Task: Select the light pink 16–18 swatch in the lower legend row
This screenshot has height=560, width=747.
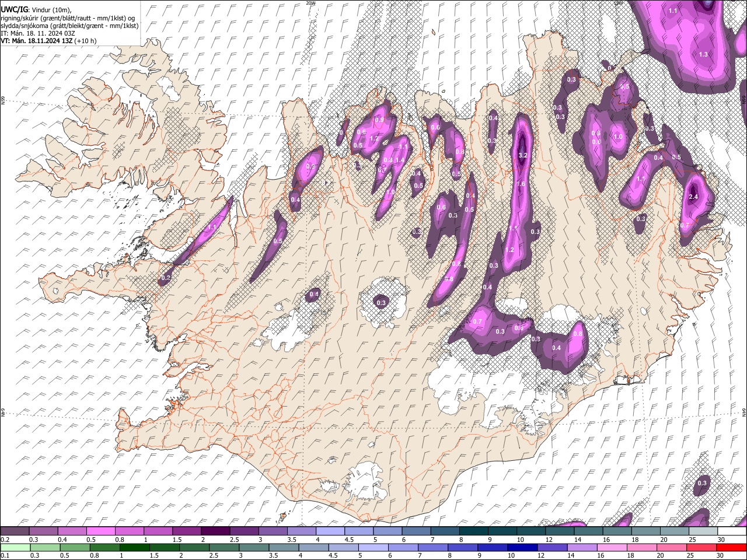Action: point(612,547)
